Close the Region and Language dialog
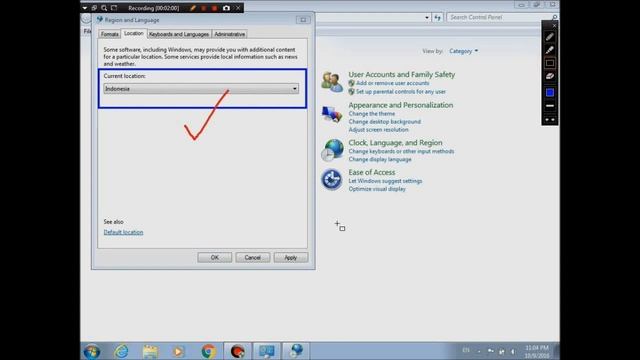 [303, 20]
